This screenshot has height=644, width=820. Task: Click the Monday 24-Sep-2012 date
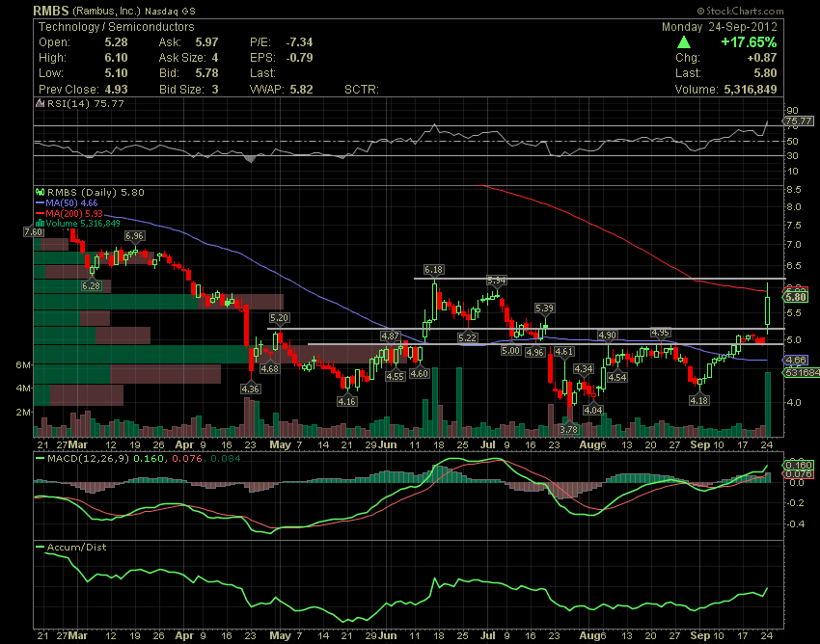point(719,27)
